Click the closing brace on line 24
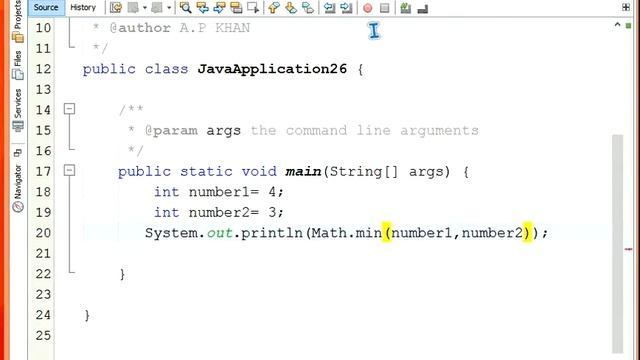The image size is (640, 360). [87, 315]
